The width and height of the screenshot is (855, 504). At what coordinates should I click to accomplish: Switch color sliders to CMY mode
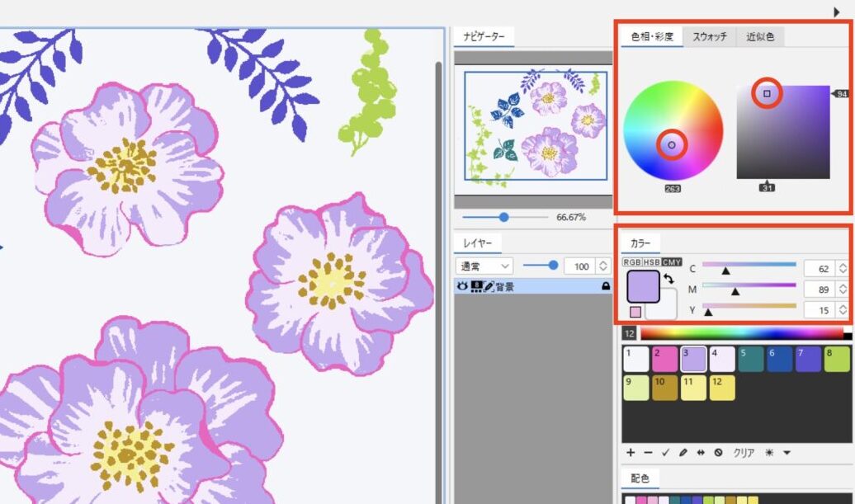click(x=671, y=262)
